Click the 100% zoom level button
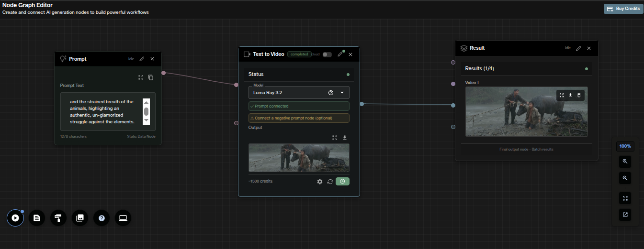Image resolution: width=644 pixels, height=249 pixels. coord(625,146)
